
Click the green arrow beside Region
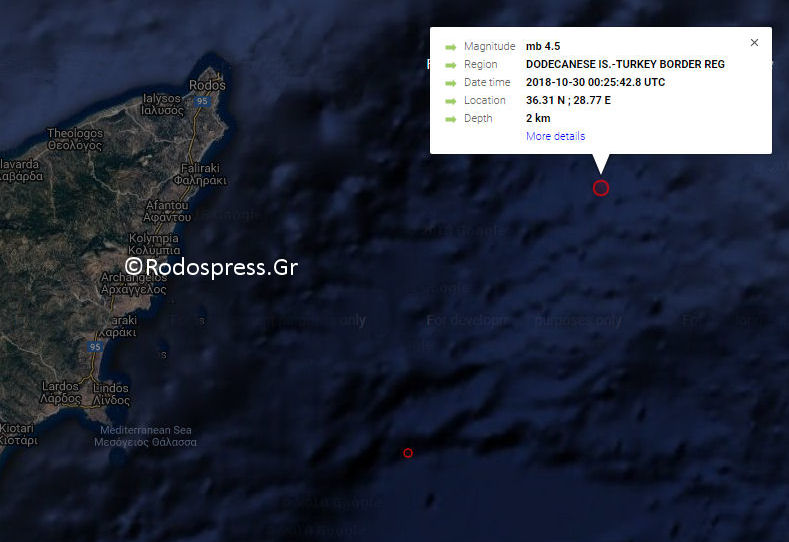[x=450, y=65]
